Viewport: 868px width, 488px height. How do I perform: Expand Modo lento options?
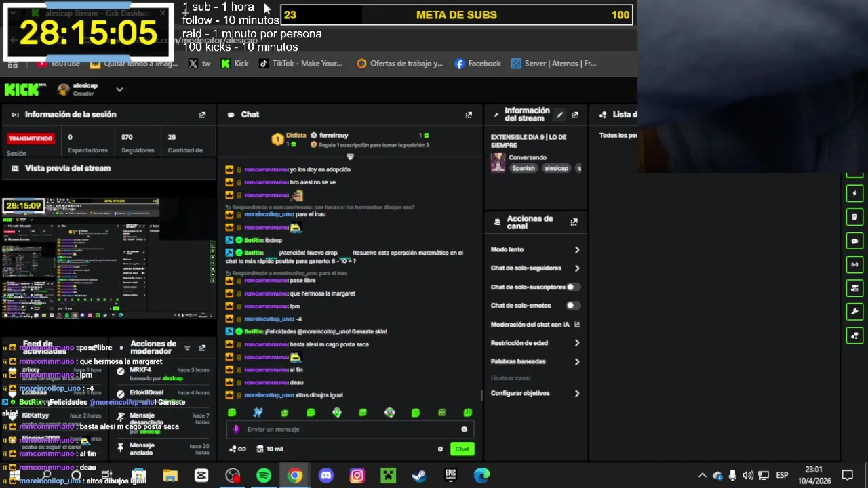click(x=577, y=250)
